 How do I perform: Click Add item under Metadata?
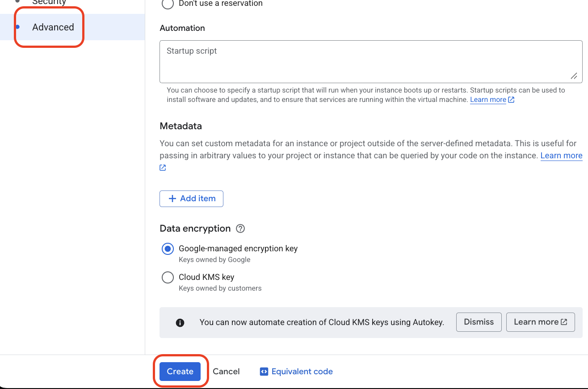tap(191, 199)
